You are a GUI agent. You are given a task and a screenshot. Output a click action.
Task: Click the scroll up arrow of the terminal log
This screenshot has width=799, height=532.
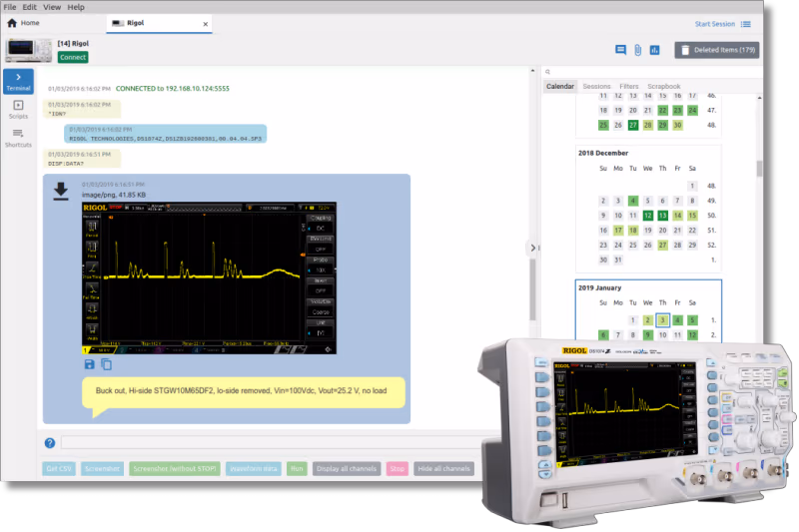532,71
